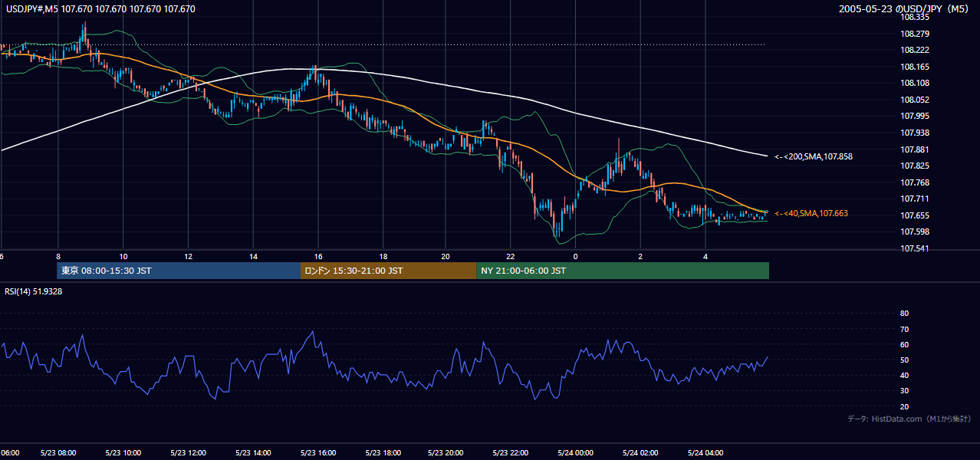Click RSI scale level 70
The height and width of the screenshot is (460, 980).
[x=904, y=329]
